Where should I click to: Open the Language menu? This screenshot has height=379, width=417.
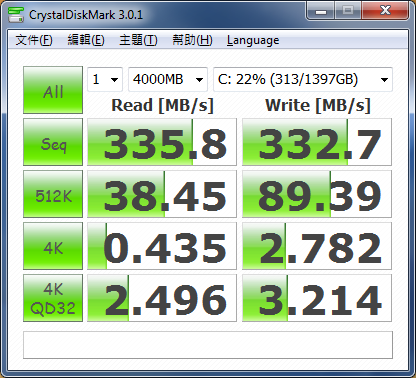253,40
